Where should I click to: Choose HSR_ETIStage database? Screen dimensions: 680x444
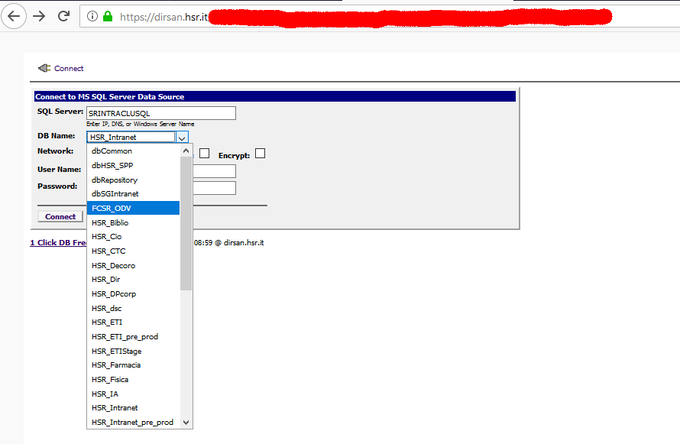(133, 351)
